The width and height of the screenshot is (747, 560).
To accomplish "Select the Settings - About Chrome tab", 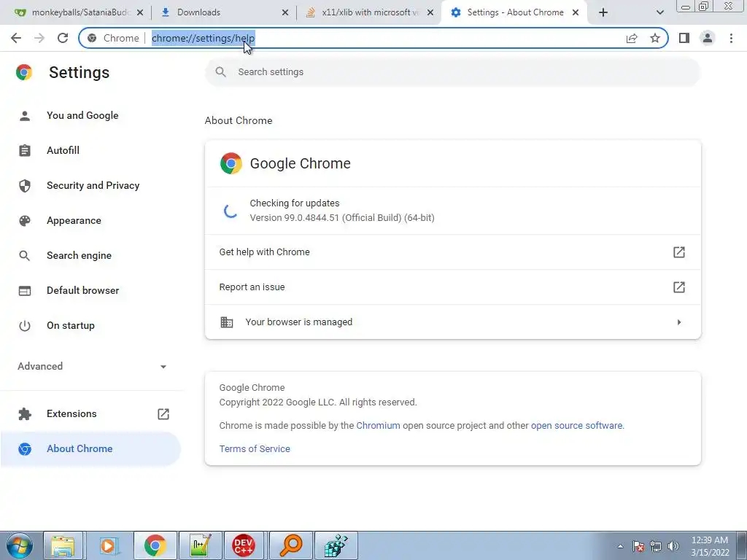I will [515, 12].
